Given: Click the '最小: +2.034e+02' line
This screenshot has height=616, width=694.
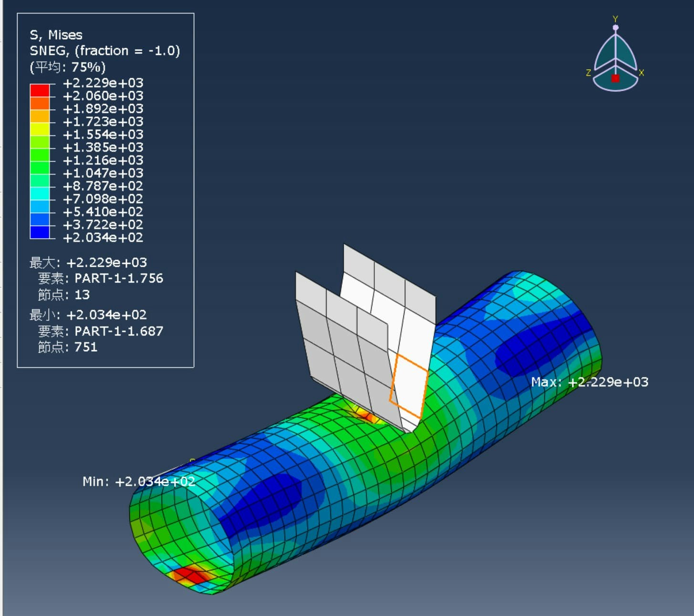Looking at the screenshot, I should [88, 315].
